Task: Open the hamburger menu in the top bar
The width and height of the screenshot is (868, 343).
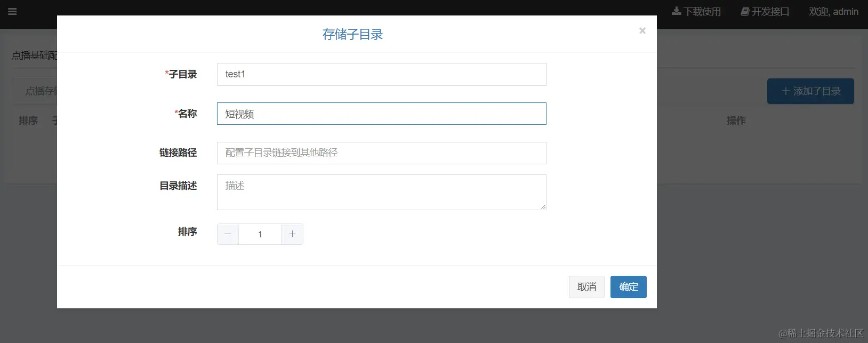Action: (12, 11)
